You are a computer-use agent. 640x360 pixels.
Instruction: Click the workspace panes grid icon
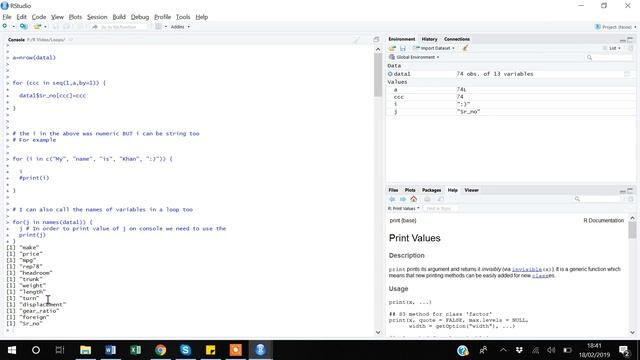click(x=158, y=27)
